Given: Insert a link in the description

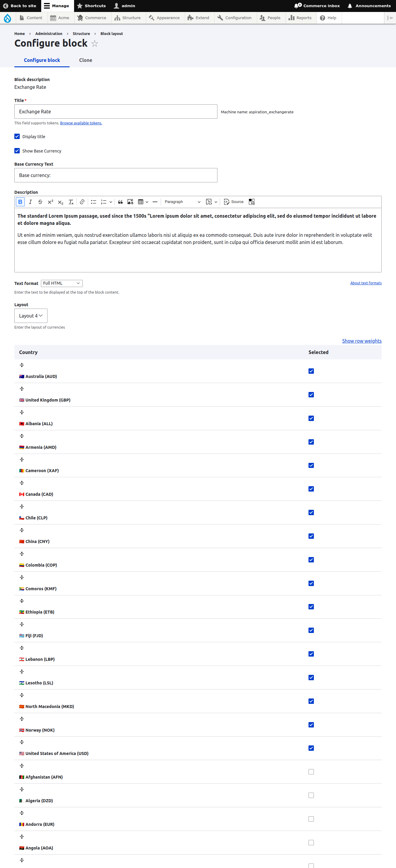Looking at the screenshot, I should [82, 202].
